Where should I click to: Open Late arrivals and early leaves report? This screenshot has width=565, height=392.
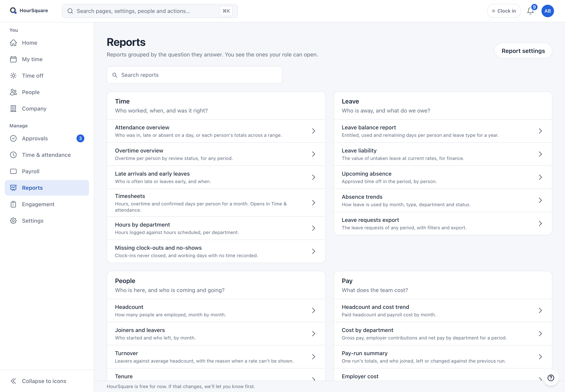[x=216, y=177]
